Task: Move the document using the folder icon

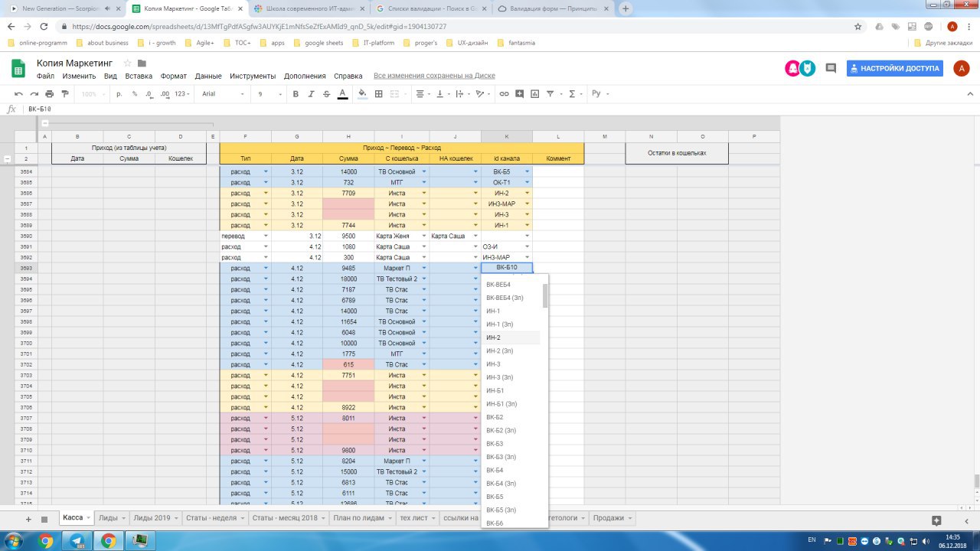Action: point(142,63)
